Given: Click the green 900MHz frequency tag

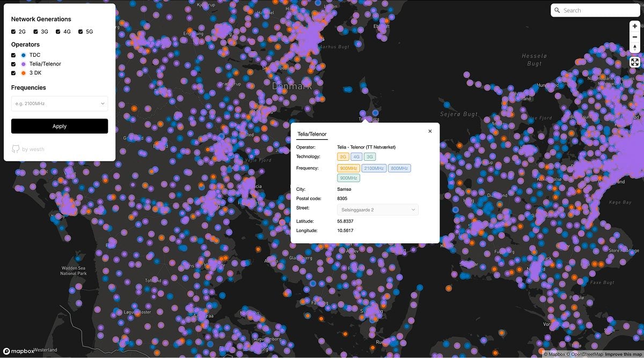Looking at the screenshot, I should (349, 178).
